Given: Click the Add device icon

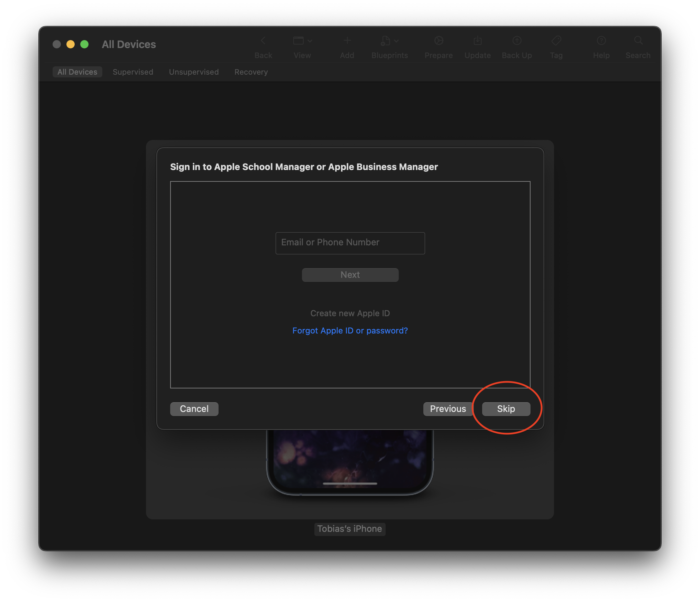Looking at the screenshot, I should [347, 40].
